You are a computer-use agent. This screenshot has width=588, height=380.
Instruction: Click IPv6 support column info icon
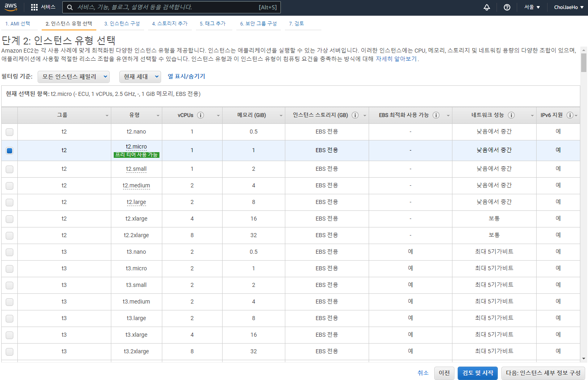[570, 115]
